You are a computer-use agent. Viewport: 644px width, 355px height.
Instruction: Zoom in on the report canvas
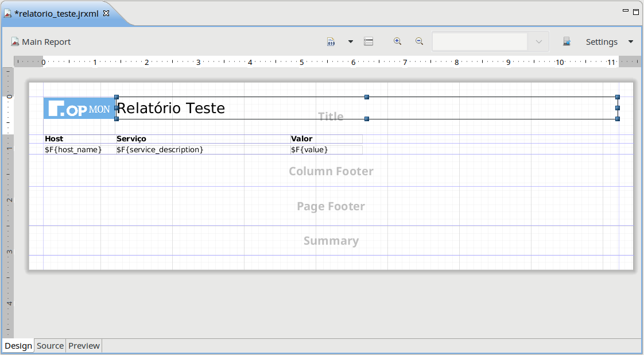397,41
